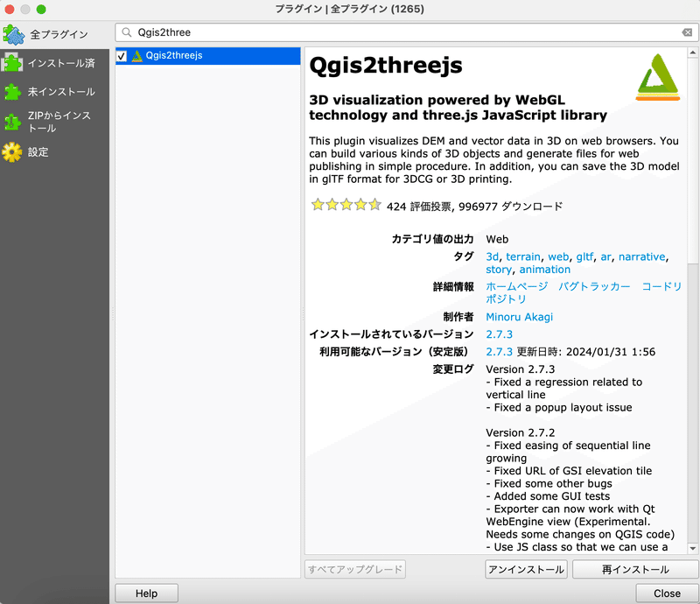Click the version 2.7.3 link
This screenshot has width=700, height=604.
(x=499, y=334)
